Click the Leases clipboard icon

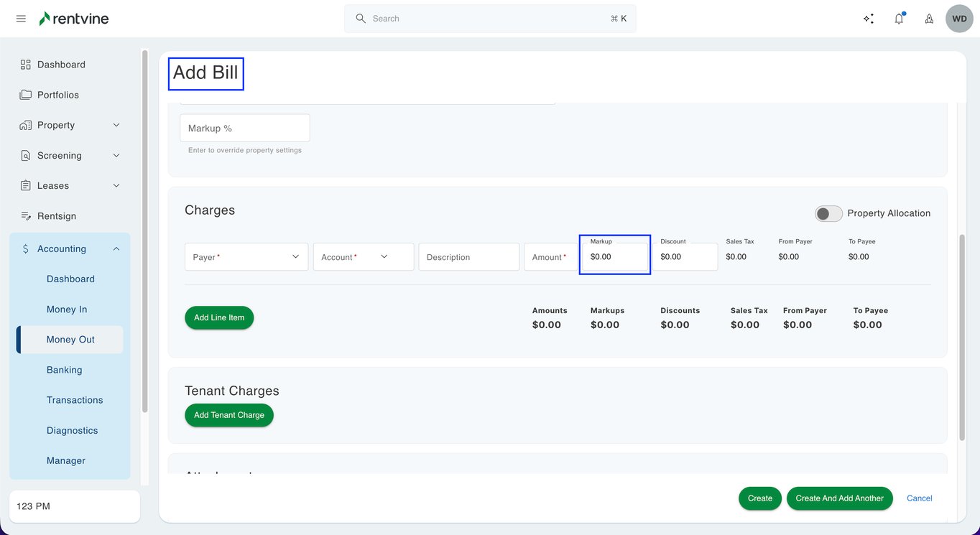[x=26, y=185]
